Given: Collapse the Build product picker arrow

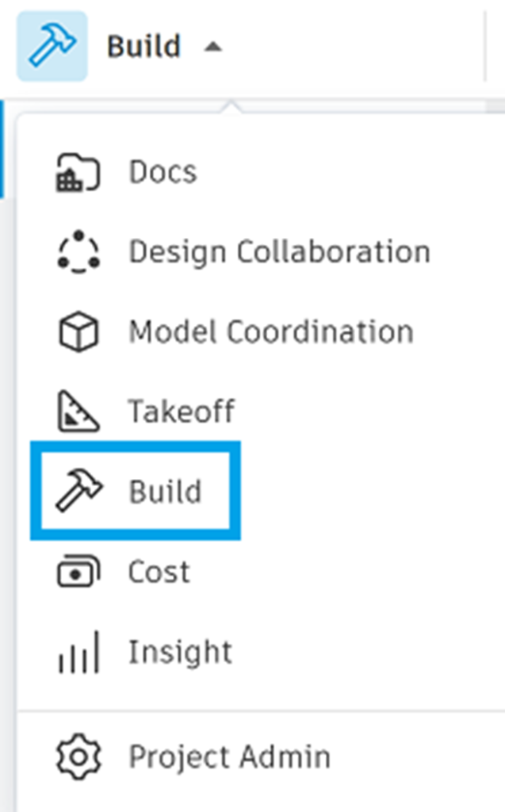Looking at the screenshot, I should (x=212, y=47).
